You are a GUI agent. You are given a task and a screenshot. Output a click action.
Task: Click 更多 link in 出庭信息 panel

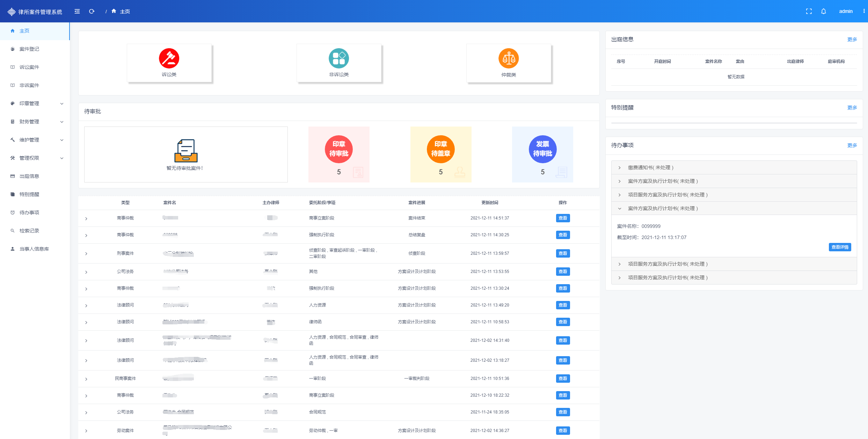coord(852,39)
